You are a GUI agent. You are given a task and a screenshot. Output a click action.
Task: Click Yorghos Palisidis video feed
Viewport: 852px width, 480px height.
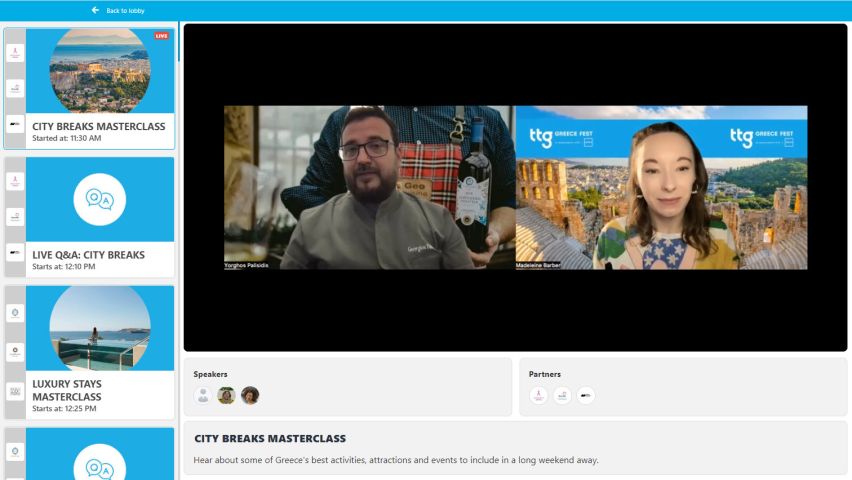369,187
